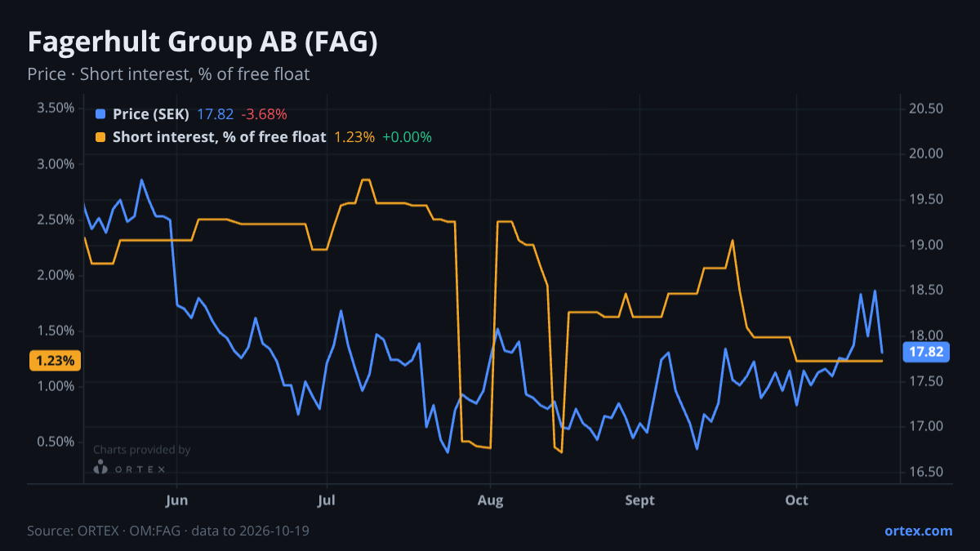Click the Fagerhult Group AB (FAG) title

click(203, 42)
